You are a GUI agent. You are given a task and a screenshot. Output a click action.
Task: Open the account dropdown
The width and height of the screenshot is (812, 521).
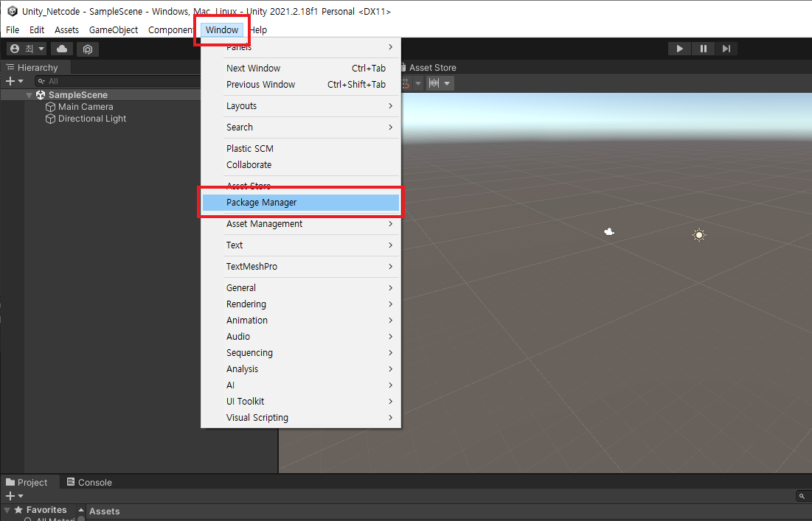[27, 49]
